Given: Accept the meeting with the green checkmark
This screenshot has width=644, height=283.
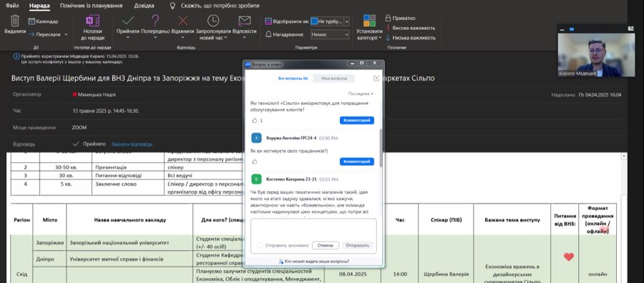Looking at the screenshot, I should point(128,21).
